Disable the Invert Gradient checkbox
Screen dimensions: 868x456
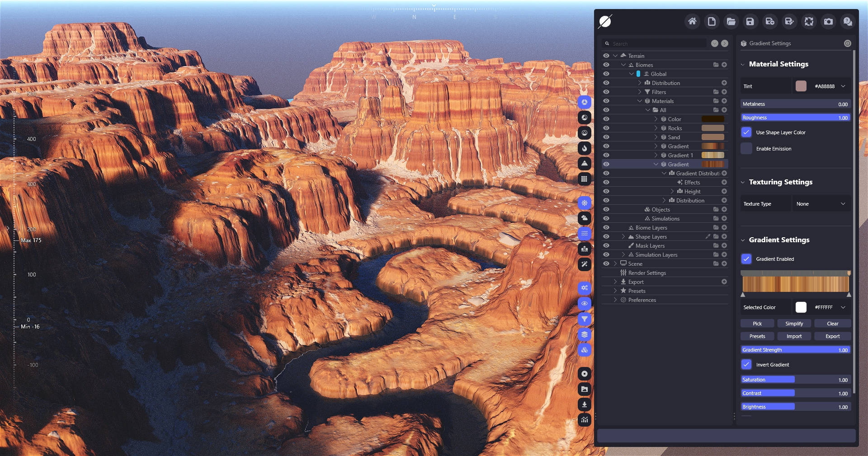pos(746,364)
